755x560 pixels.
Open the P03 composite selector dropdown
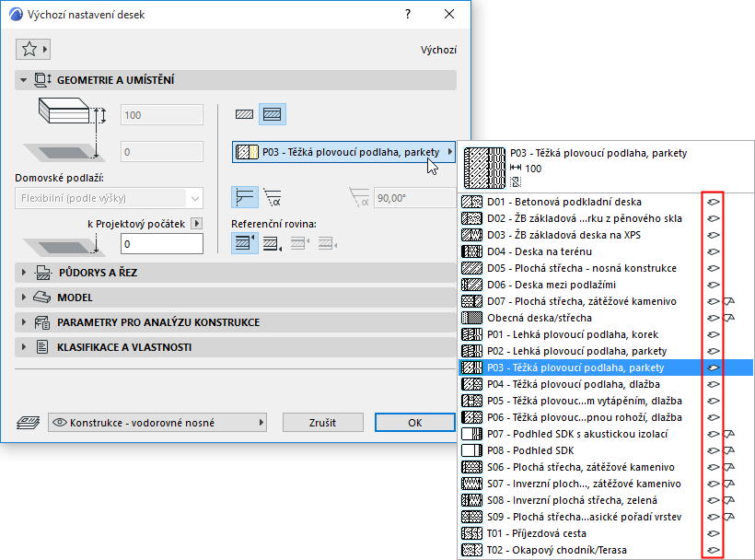tap(343, 152)
